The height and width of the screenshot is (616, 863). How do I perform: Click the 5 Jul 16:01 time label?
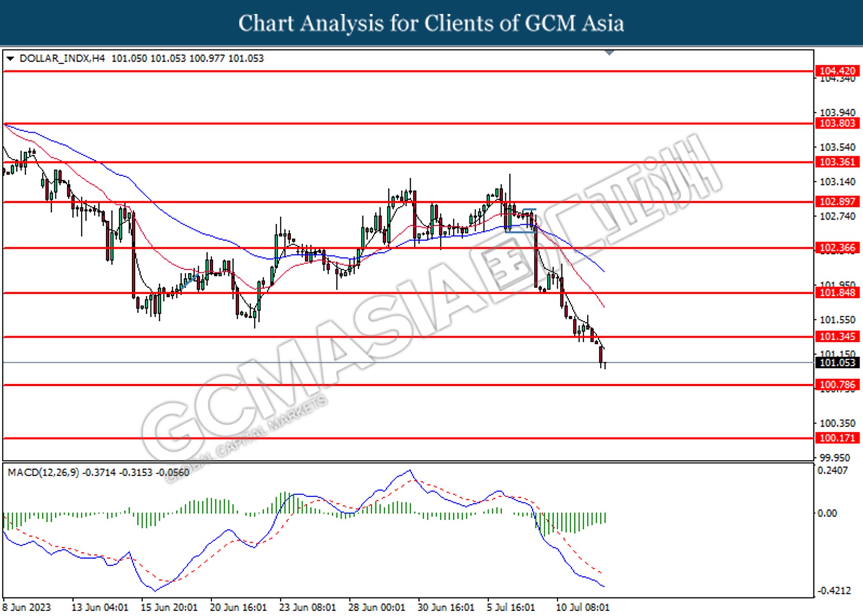click(511, 608)
